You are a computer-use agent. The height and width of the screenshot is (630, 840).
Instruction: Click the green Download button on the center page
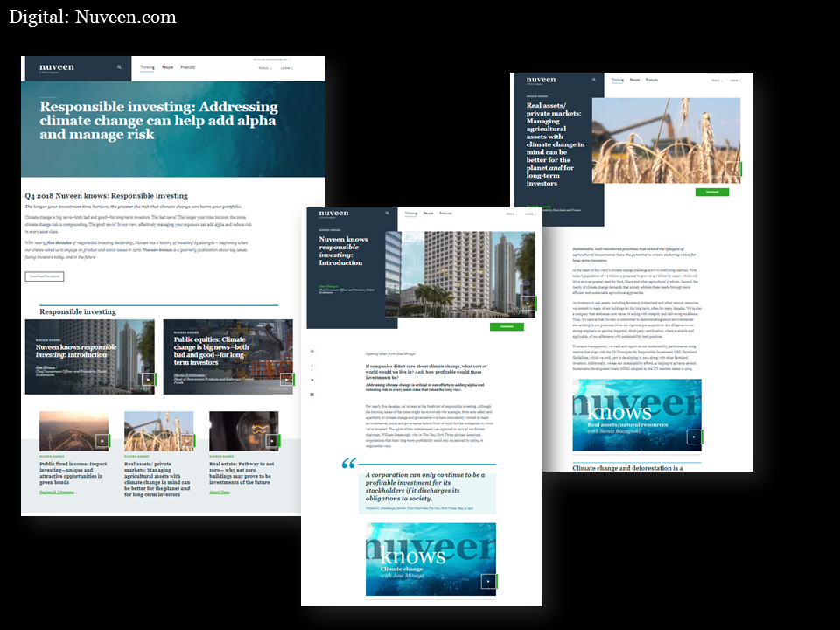click(507, 326)
